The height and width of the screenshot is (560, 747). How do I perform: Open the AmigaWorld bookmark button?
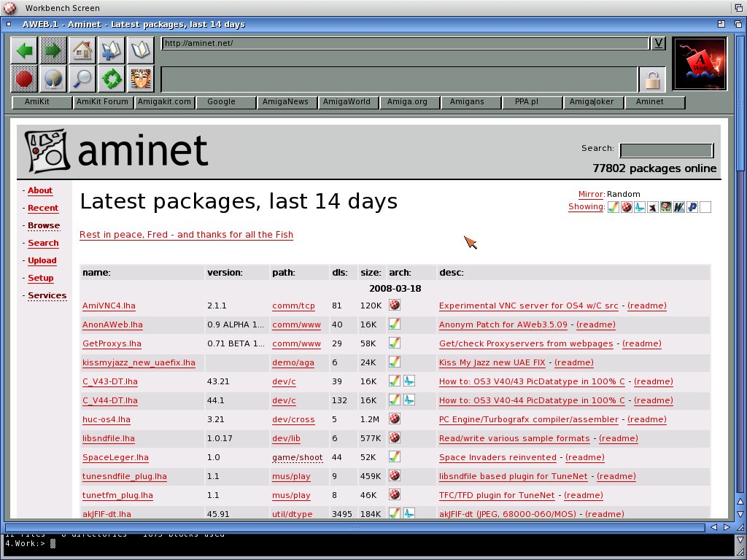click(348, 102)
